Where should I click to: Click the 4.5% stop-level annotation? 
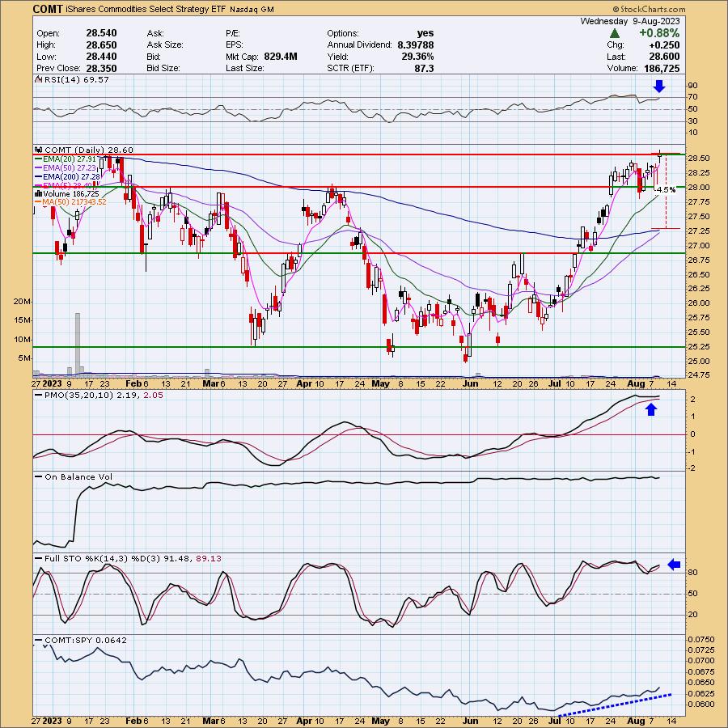click(x=667, y=189)
